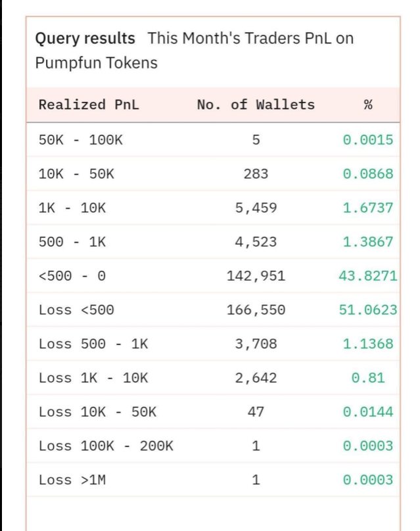Open the Query results title text

coord(85,38)
